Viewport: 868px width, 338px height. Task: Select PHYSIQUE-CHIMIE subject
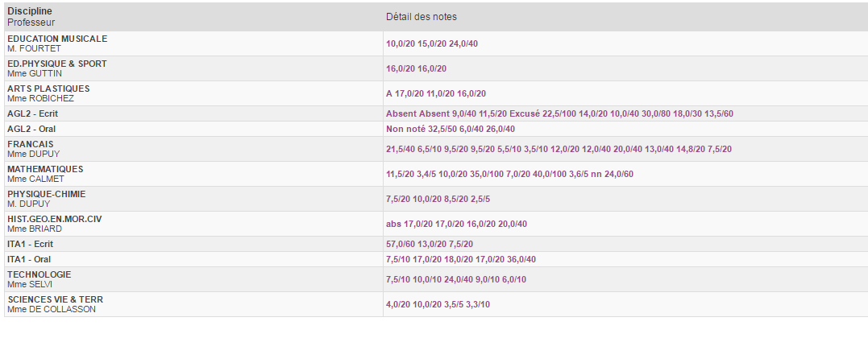(47, 194)
